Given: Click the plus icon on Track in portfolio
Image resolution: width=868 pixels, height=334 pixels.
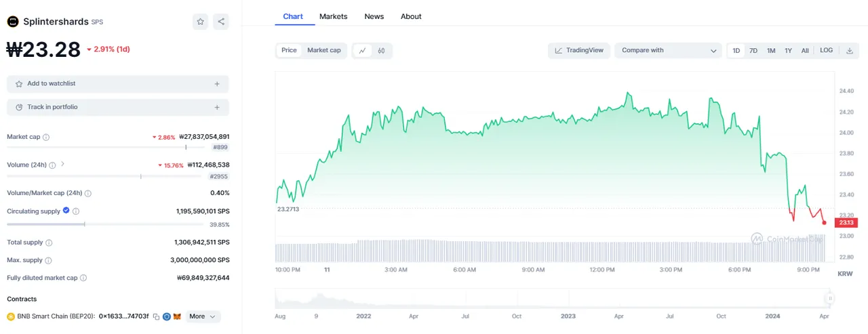Looking at the screenshot, I should 217,107.
